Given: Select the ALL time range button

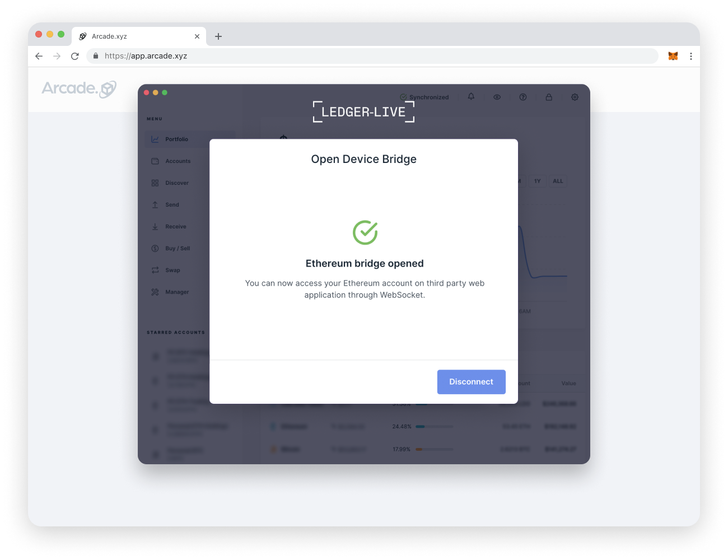Looking at the screenshot, I should [x=558, y=181].
